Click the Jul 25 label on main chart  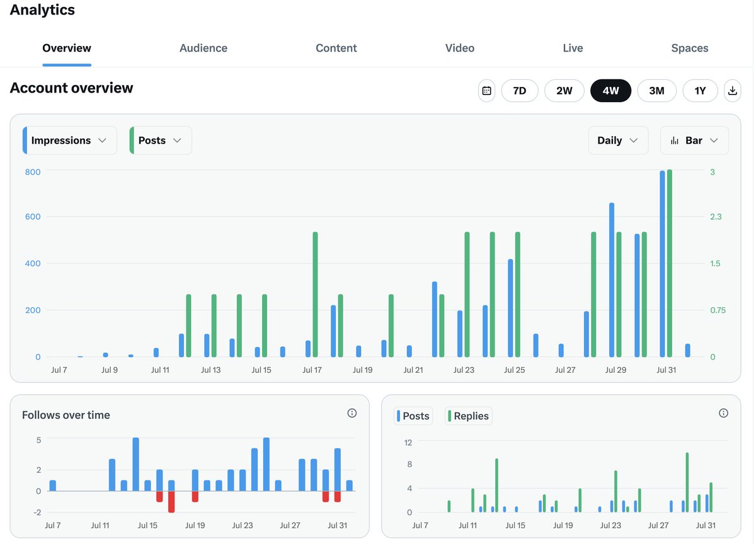515,370
